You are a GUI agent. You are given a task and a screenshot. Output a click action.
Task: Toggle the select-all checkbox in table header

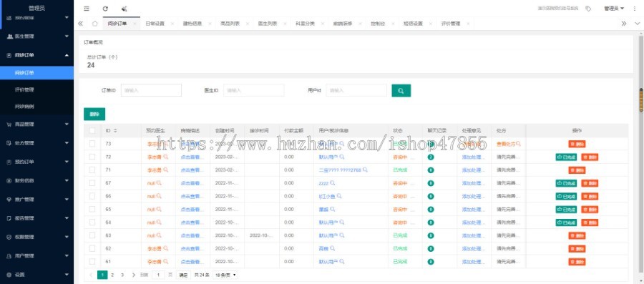pyautogui.click(x=92, y=130)
